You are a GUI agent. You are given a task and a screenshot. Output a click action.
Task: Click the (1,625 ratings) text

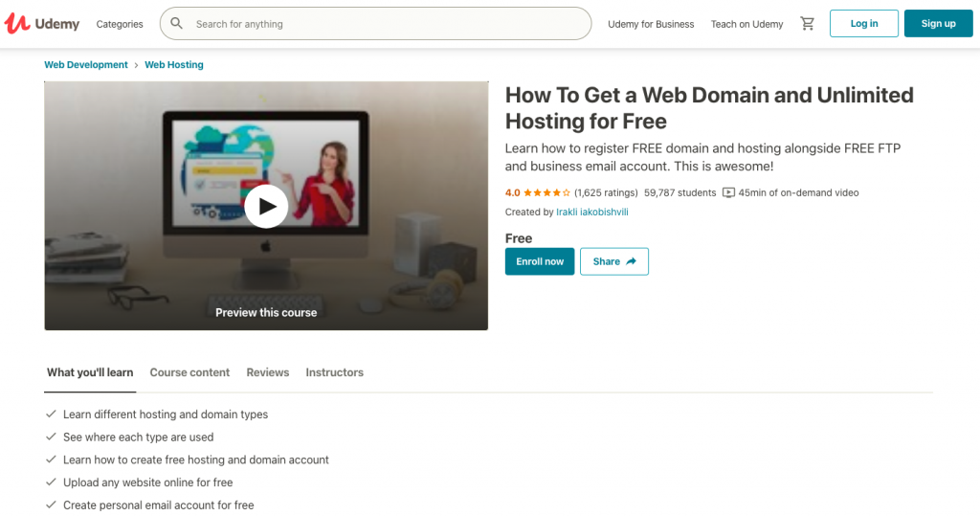tap(606, 192)
